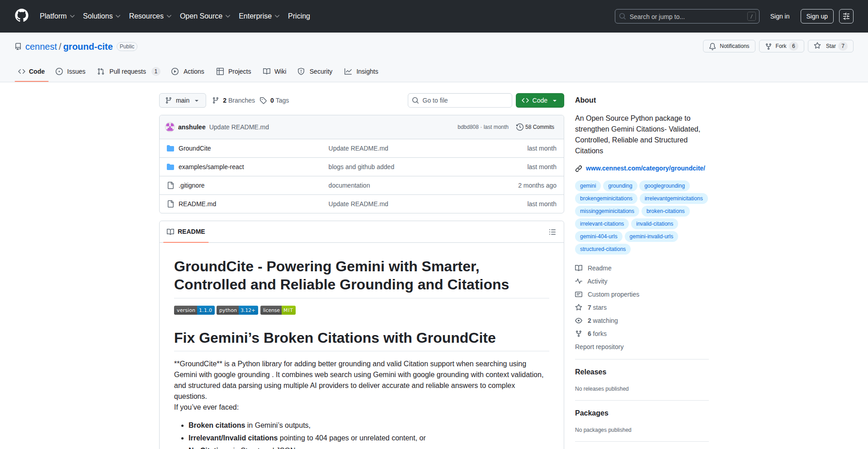Expand the Platform menu

57,16
